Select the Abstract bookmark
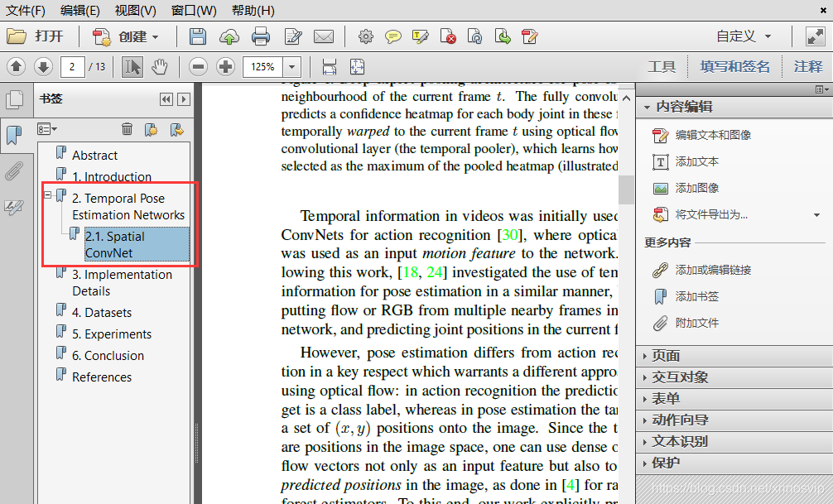 pyautogui.click(x=94, y=155)
